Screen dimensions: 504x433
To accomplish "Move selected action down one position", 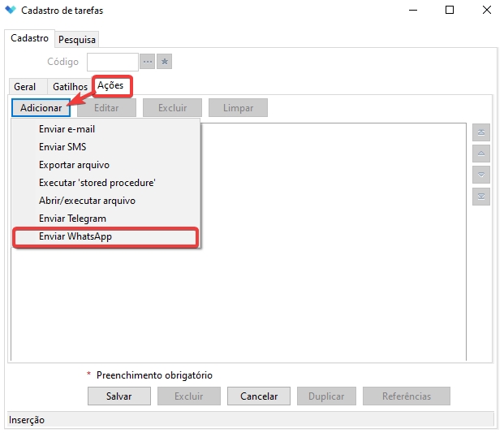I will pyautogui.click(x=481, y=175).
